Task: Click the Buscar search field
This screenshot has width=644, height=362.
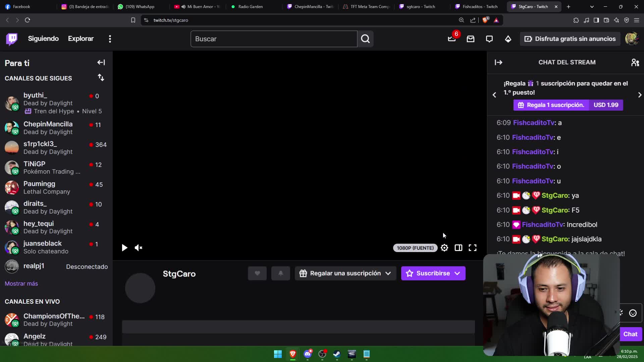Action: 274,39
